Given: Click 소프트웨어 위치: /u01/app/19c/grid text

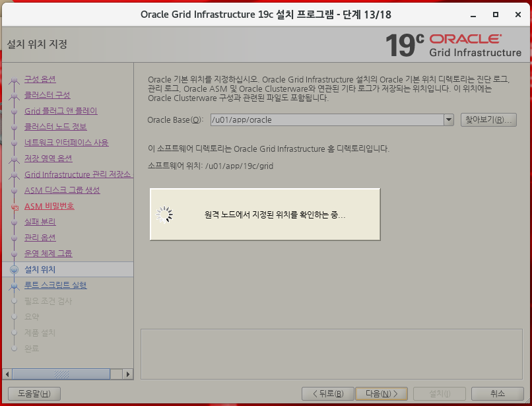Looking at the screenshot, I should 211,166.
